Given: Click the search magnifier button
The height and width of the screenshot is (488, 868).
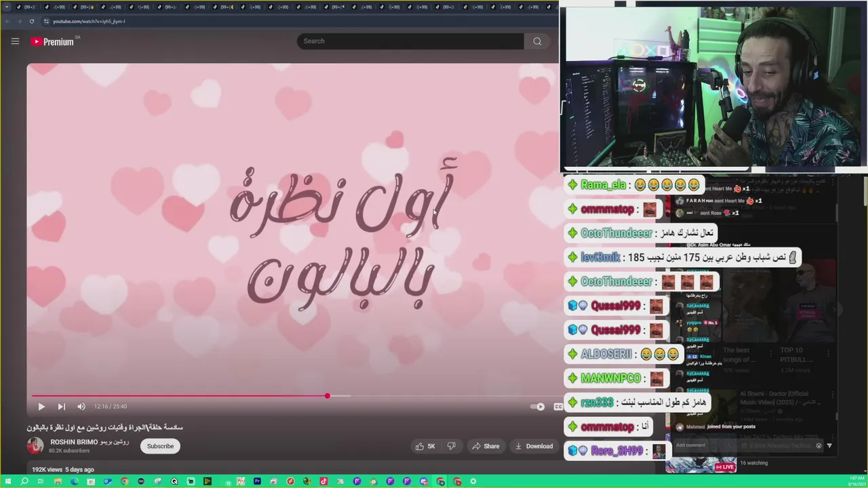Looking at the screenshot, I should coord(537,41).
